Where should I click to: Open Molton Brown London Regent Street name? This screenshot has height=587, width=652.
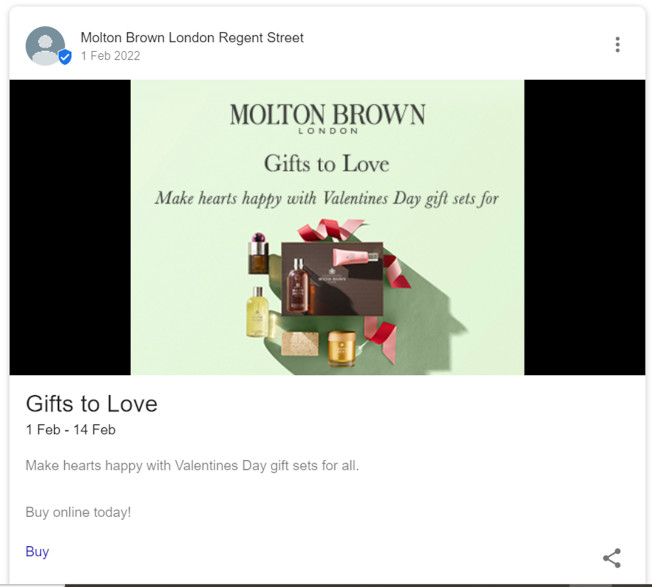192,37
